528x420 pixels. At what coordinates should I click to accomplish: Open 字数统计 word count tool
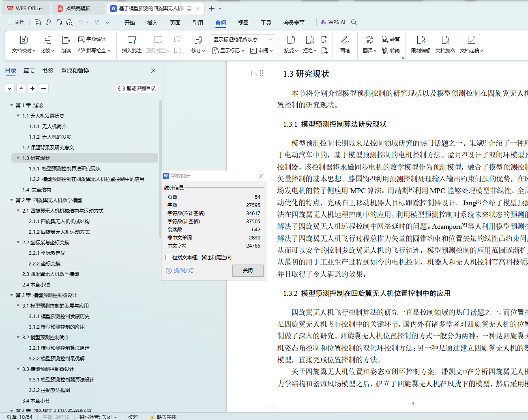pyautogui.click(x=92, y=39)
